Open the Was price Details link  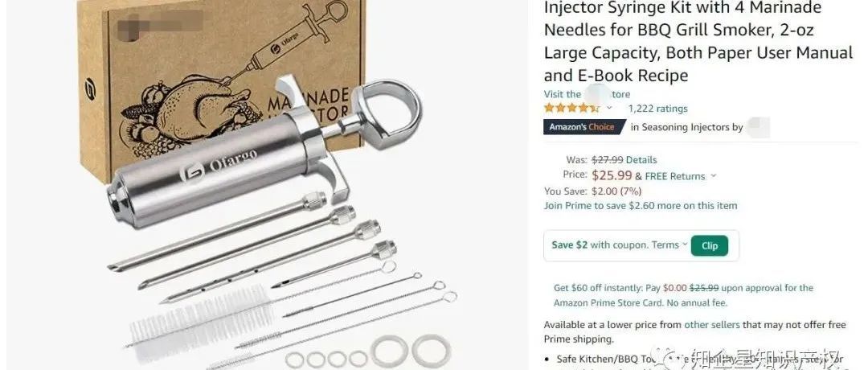tap(641, 160)
